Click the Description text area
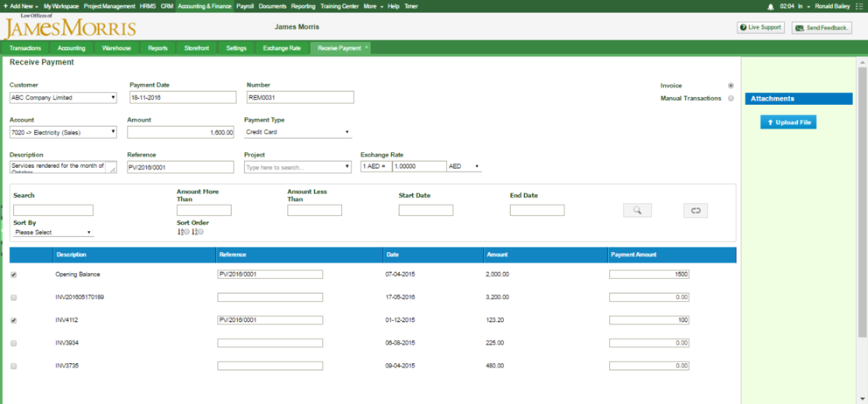868x404 pixels. pyautogui.click(x=64, y=167)
